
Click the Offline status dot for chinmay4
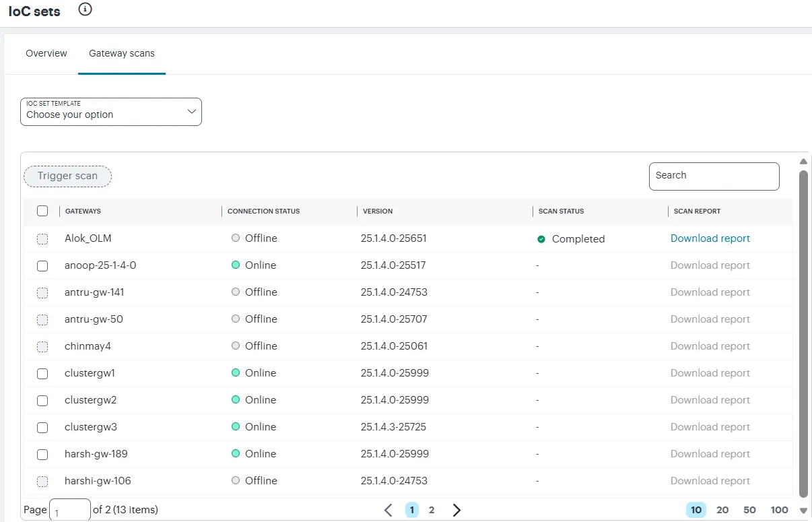[x=236, y=346]
